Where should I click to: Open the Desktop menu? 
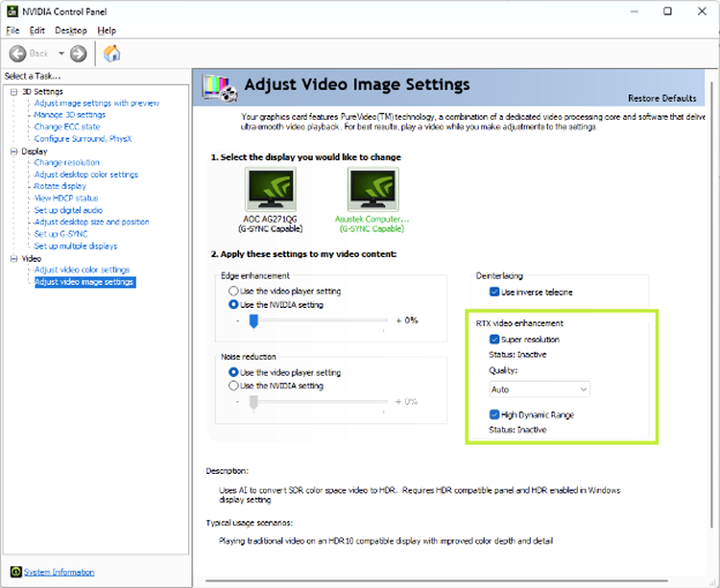pos(71,31)
